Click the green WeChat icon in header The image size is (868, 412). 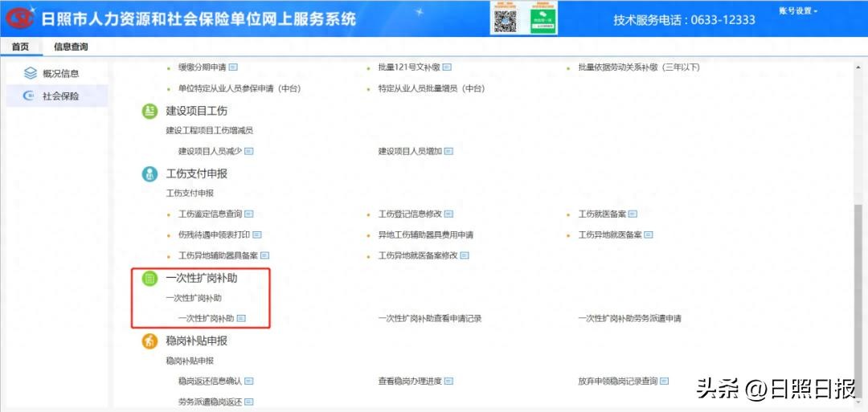click(x=543, y=18)
